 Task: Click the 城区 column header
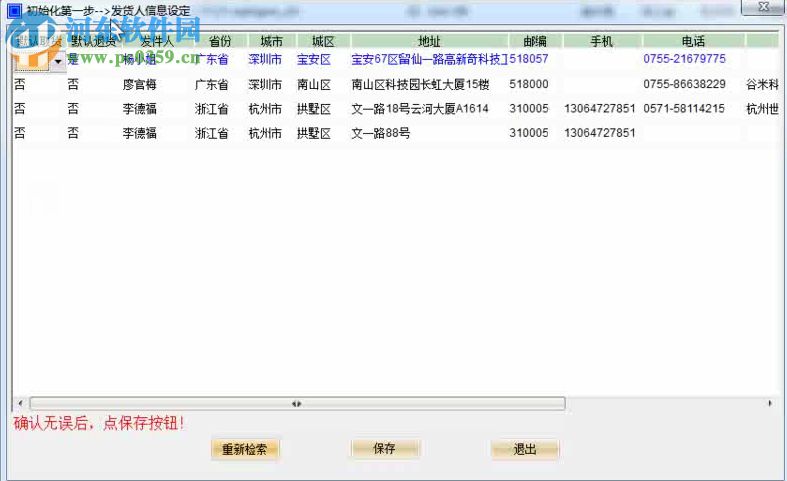(x=323, y=41)
